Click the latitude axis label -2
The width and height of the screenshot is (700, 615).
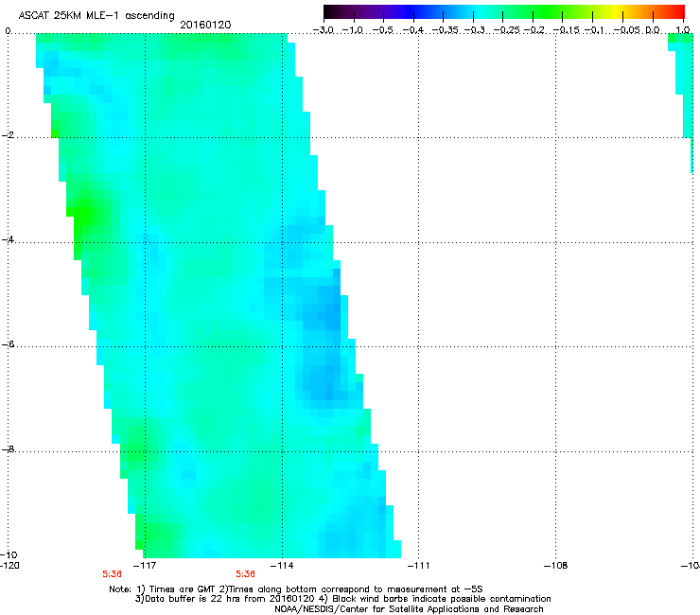coord(8,135)
